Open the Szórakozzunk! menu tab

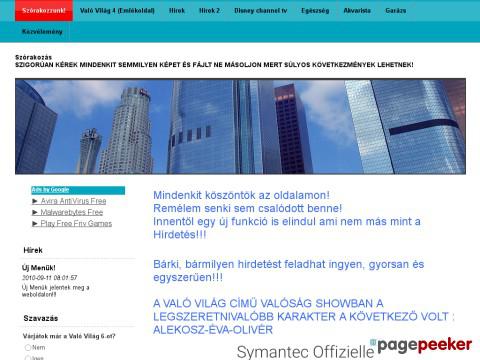[x=44, y=11]
